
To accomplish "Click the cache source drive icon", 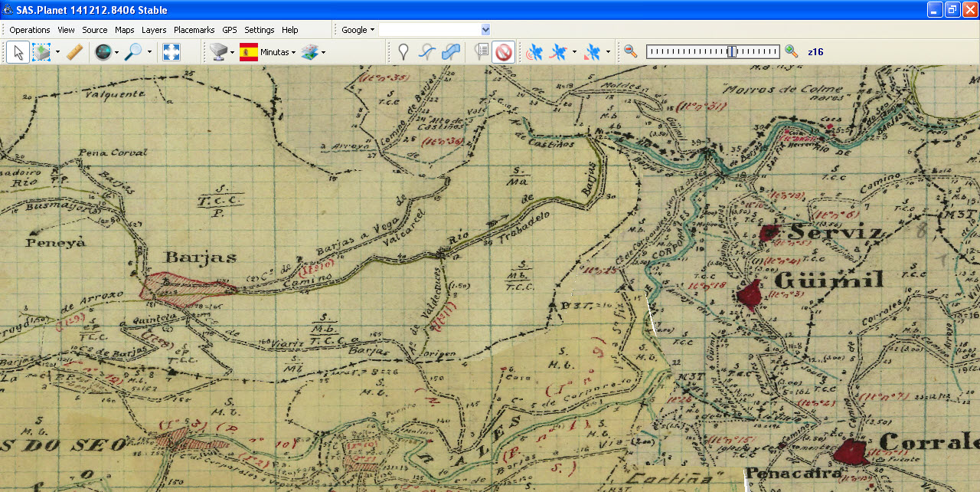I will (x=218, y=52).
